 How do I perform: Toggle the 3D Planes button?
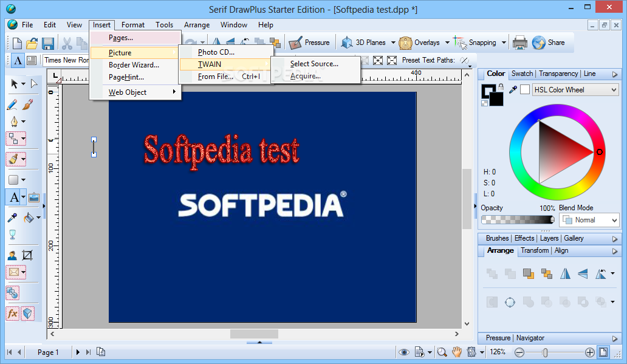pyautogui.click(x=363, y=43)
